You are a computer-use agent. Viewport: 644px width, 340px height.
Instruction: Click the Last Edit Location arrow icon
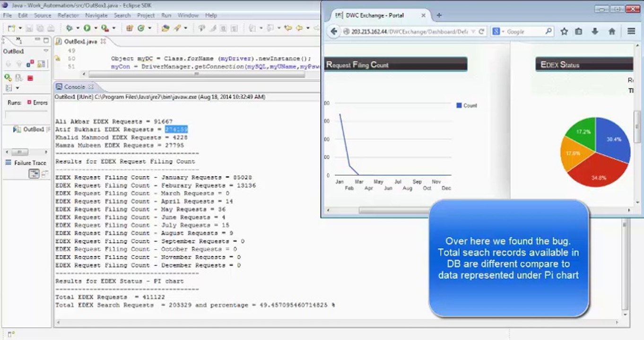288,28
